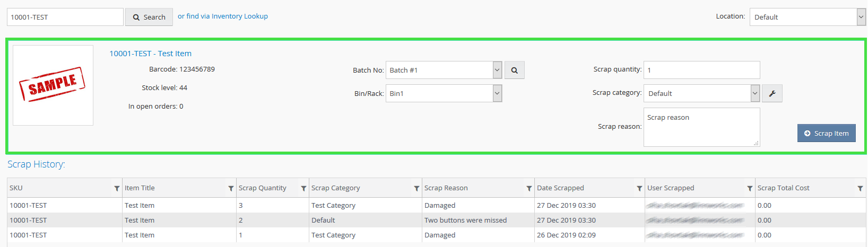Click the batch number search magnifier icon
Image resolution: width=868 pixels, height=247 pixels.
pos(514,70)
